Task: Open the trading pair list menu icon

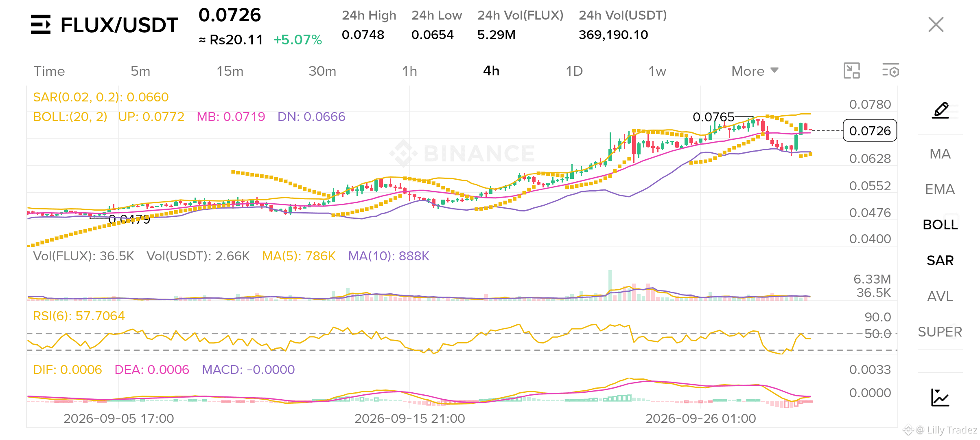Action: [41, 24]
